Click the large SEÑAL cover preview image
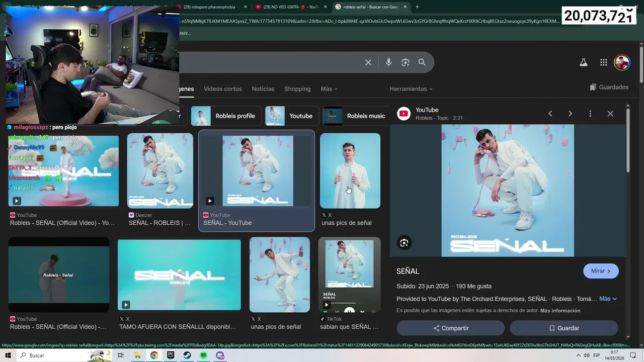 (508, 191)
